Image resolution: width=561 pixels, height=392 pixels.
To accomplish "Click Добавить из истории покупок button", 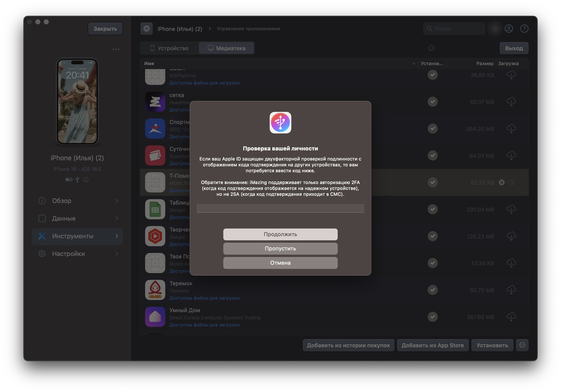I will click(348, 345).
